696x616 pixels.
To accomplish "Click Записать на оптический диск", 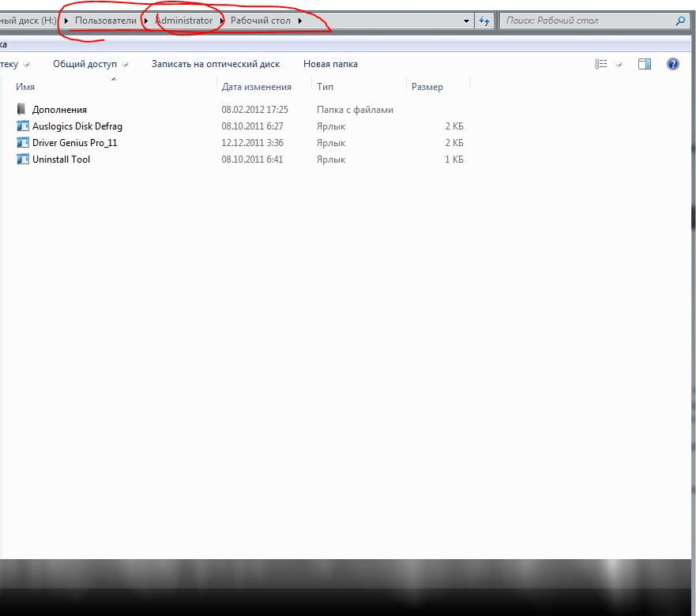I will (216, 64).
